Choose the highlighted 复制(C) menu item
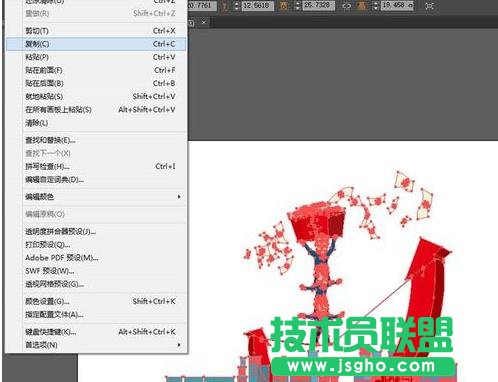 96,44
